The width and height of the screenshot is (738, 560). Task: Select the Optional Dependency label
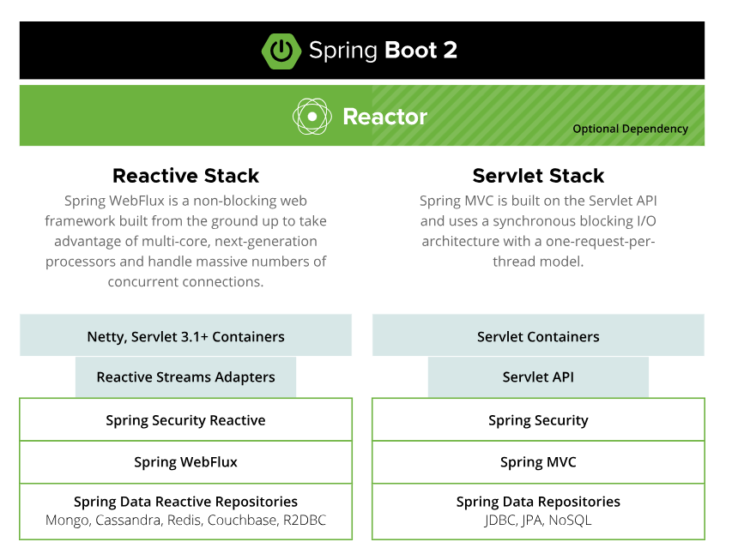630,129
